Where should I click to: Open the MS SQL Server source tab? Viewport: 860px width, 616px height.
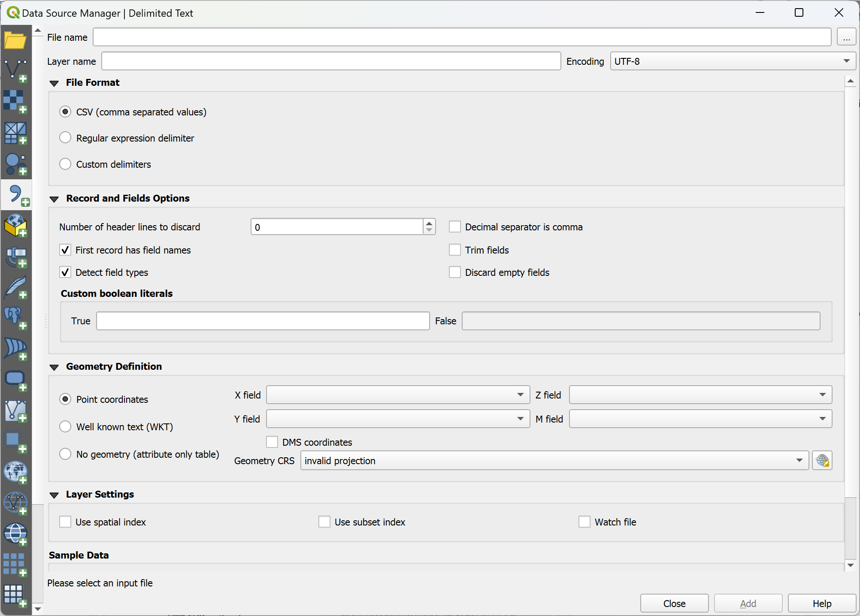click(16, 349)
